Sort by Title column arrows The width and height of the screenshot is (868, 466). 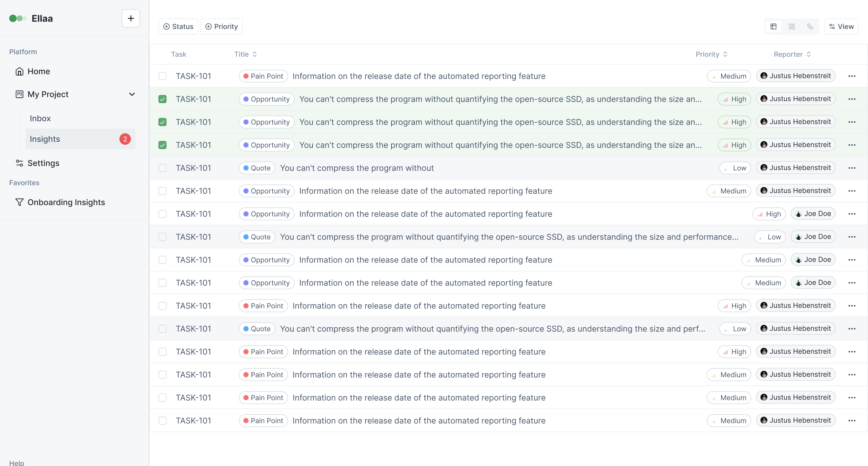[255, 54]
